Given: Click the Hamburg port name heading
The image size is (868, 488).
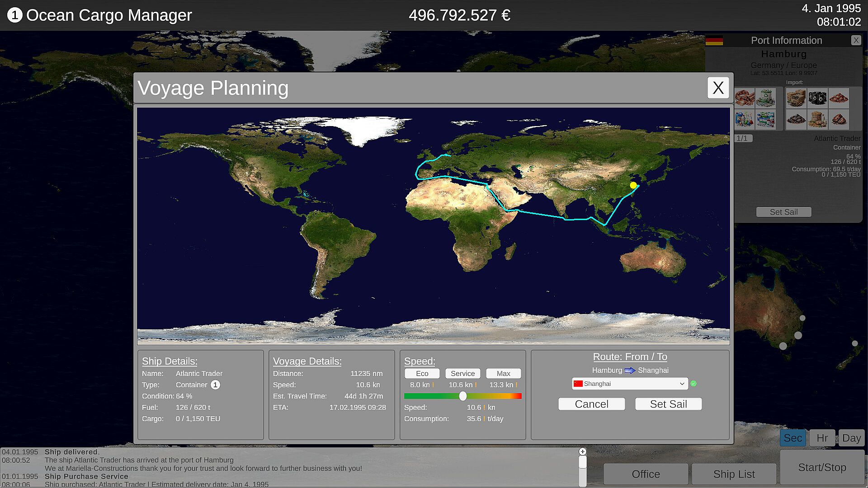Looking at the screenshot, I should pyautogui.click(x=783, y=54).
